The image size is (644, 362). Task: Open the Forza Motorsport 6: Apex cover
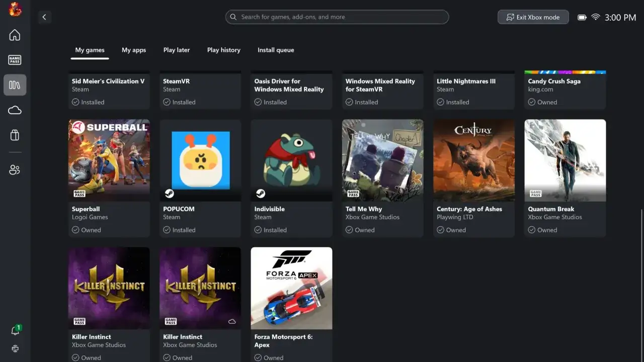pos(291,288)
